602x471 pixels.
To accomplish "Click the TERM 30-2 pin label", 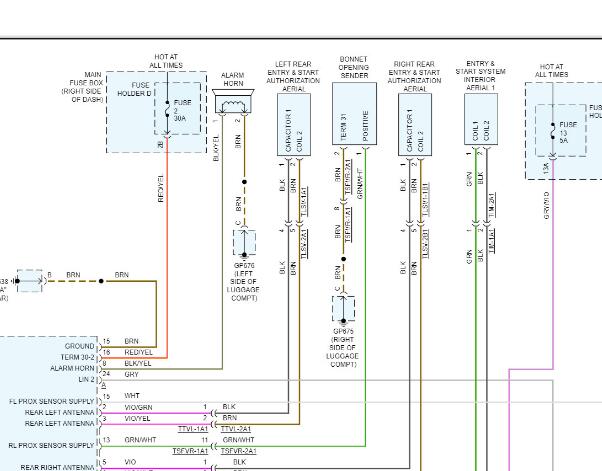I will [77, 357].
